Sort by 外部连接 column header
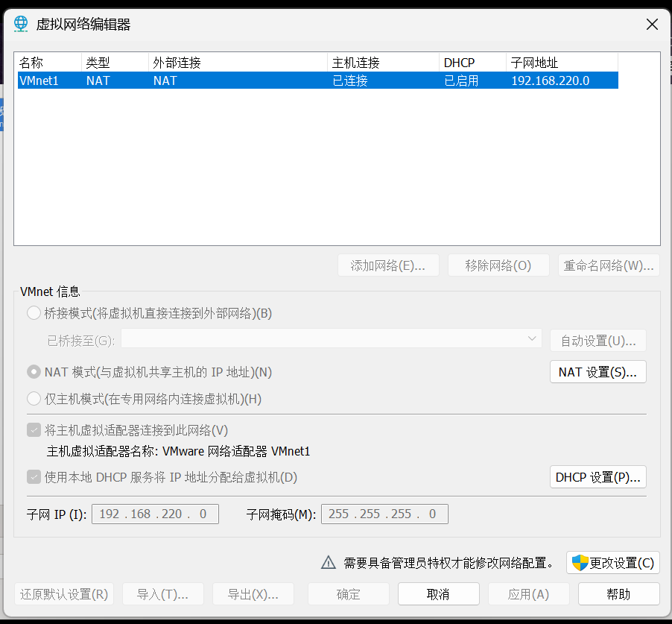Image resolution: width=672 pixels, height=624 pixels. [x=238, y=63]
